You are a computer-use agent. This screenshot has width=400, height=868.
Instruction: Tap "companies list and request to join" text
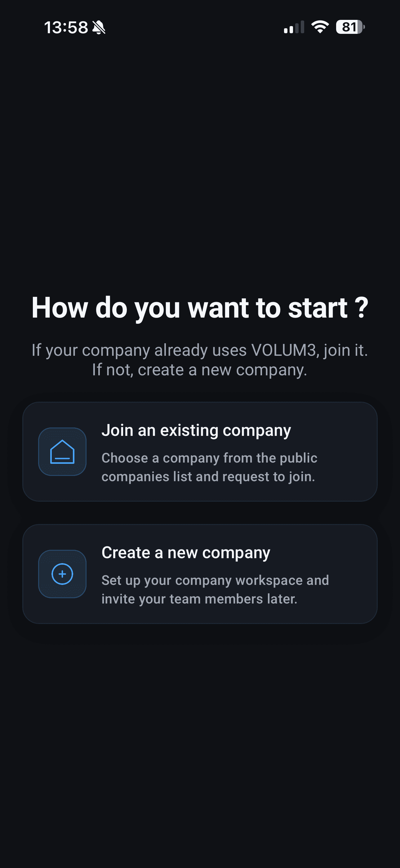[208, 477]
